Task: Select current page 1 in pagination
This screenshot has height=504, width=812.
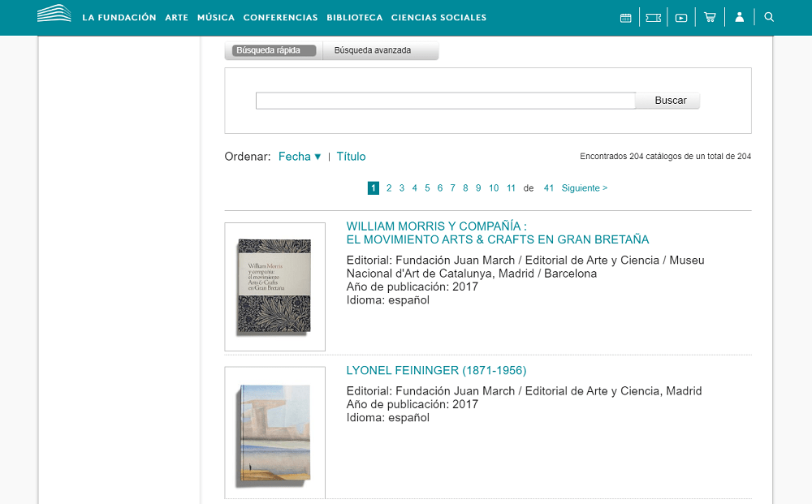Action: [x=374, y=187]
